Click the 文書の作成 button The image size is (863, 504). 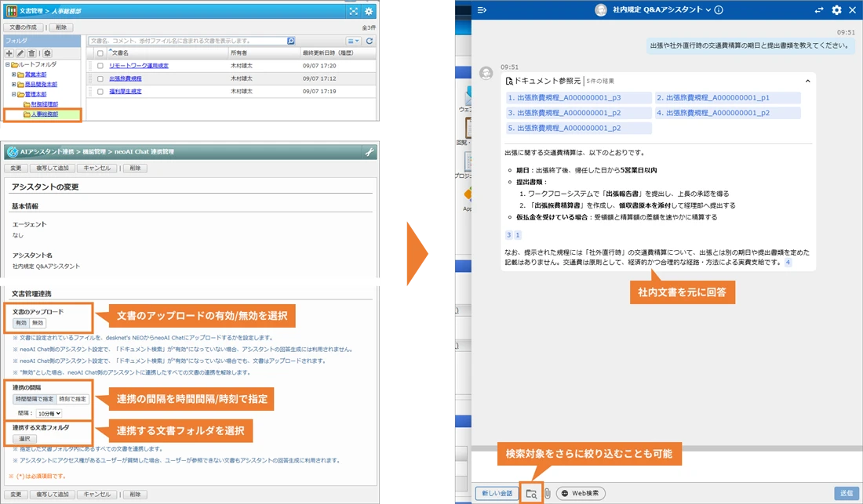click(23, 27)
